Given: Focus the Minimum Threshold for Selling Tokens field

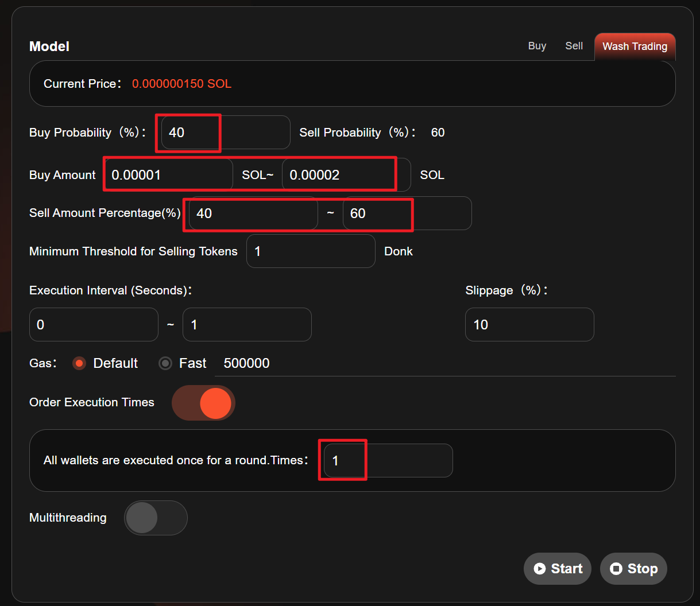Looking at the screenshot, I should pos(310,251).
